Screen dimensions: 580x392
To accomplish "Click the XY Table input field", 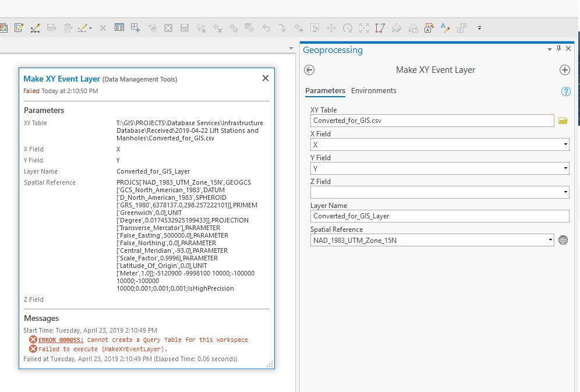I will point(432,121).
